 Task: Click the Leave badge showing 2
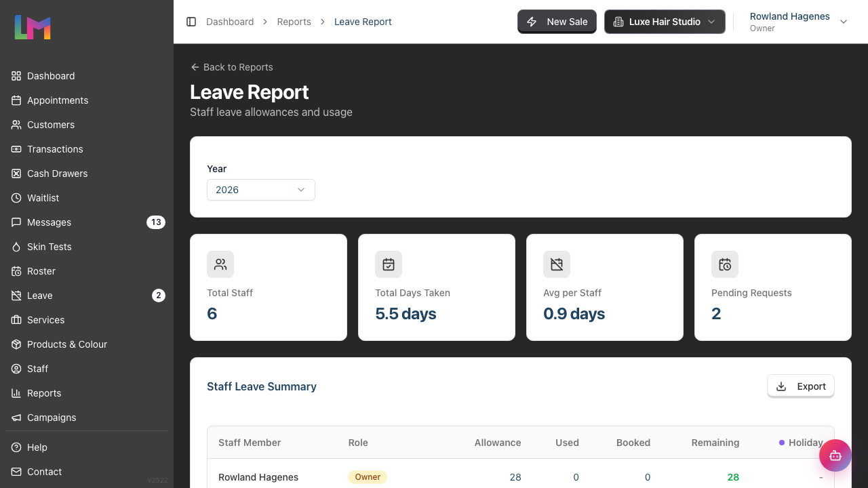point(159,296)
